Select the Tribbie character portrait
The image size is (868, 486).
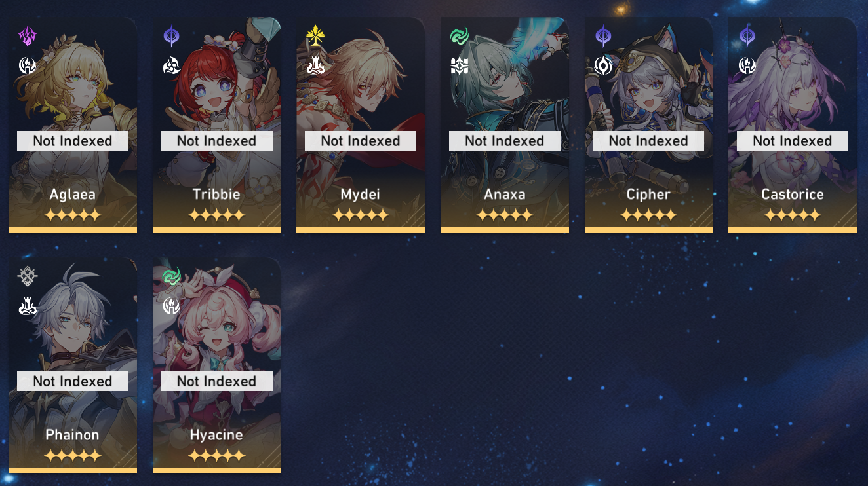(x=217, y=124)
